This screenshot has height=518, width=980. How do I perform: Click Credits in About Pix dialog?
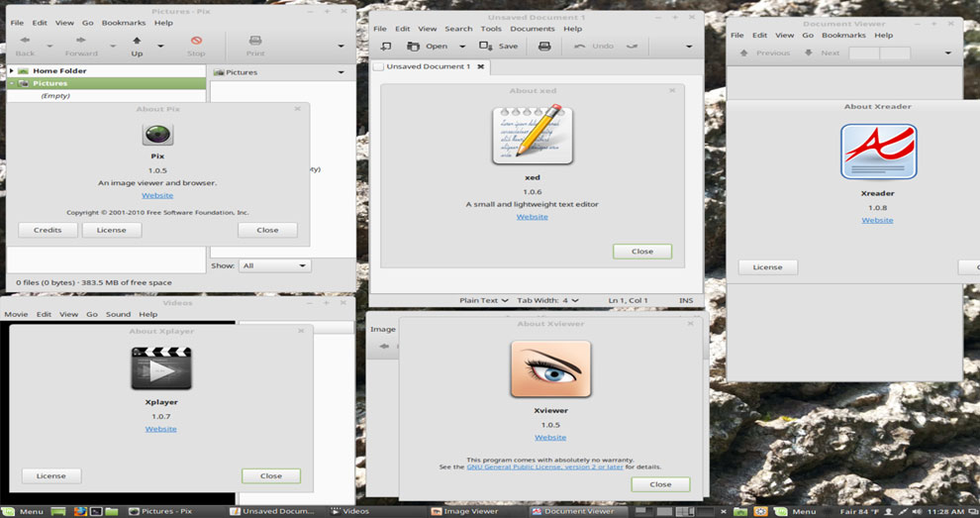48,230
